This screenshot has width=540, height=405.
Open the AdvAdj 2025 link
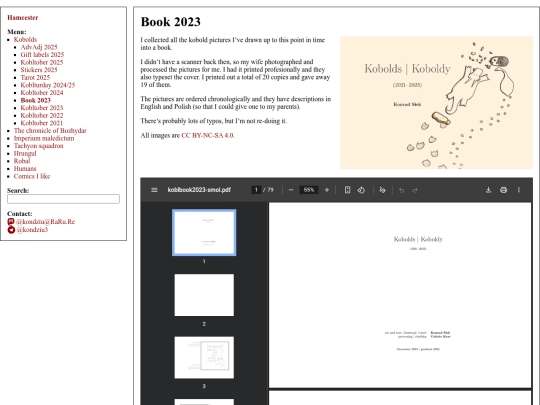[x=39, y=47]
